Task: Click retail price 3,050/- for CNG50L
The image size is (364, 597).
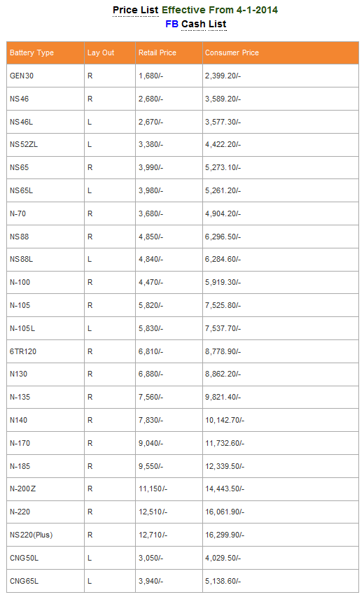Action: pyautogui.click(x=150, y=559)
